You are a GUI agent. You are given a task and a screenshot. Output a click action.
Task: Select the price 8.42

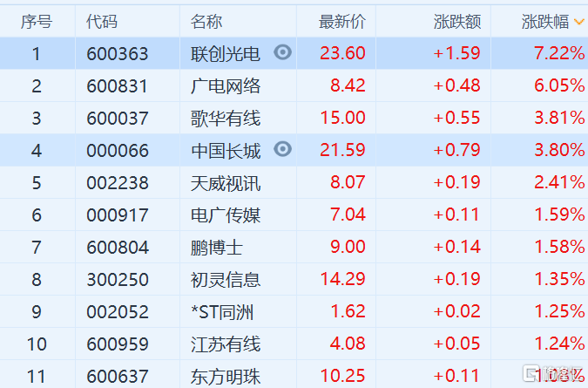point(348,85)
